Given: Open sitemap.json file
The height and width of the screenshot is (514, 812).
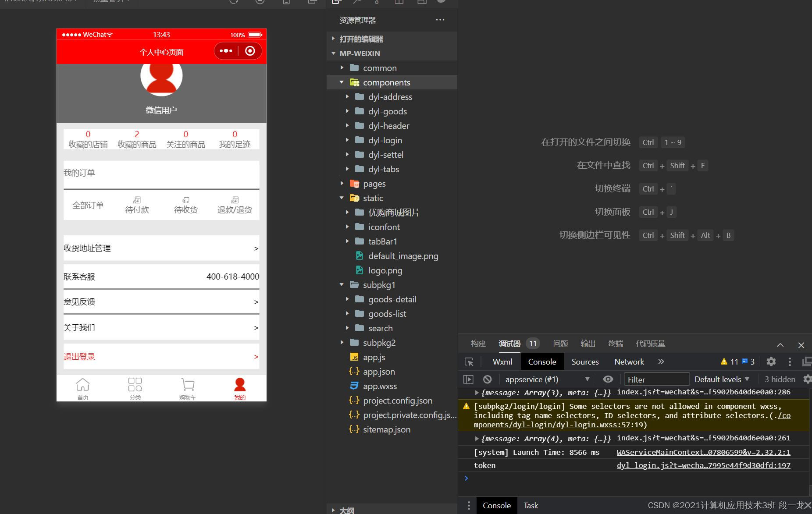Looking at the screenshot, I should (392, 429).
